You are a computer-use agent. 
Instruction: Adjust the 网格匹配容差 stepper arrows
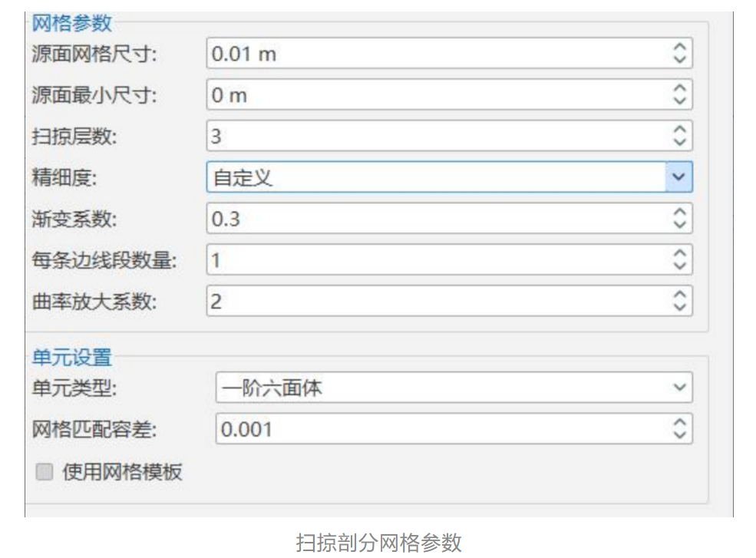[679, 429]
